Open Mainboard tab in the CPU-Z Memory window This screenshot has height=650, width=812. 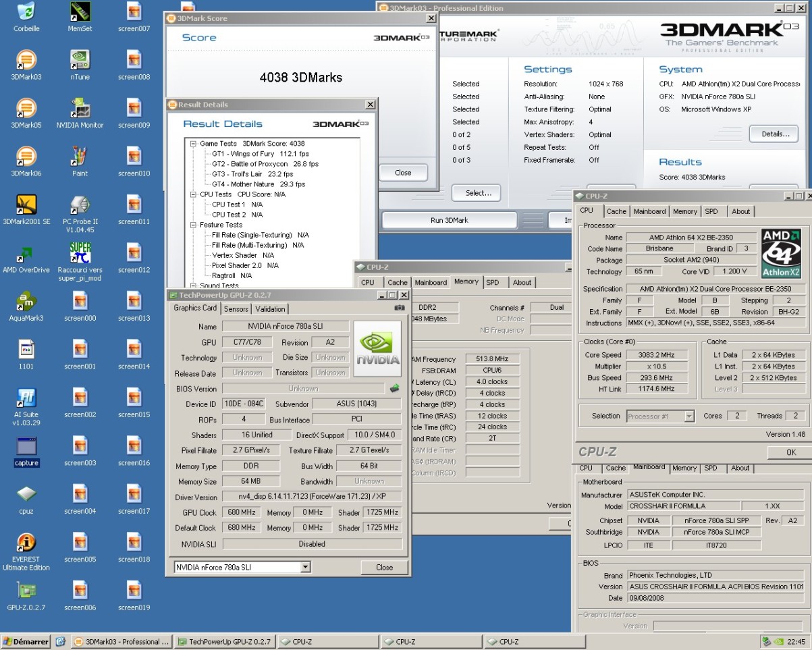[431, 283]
